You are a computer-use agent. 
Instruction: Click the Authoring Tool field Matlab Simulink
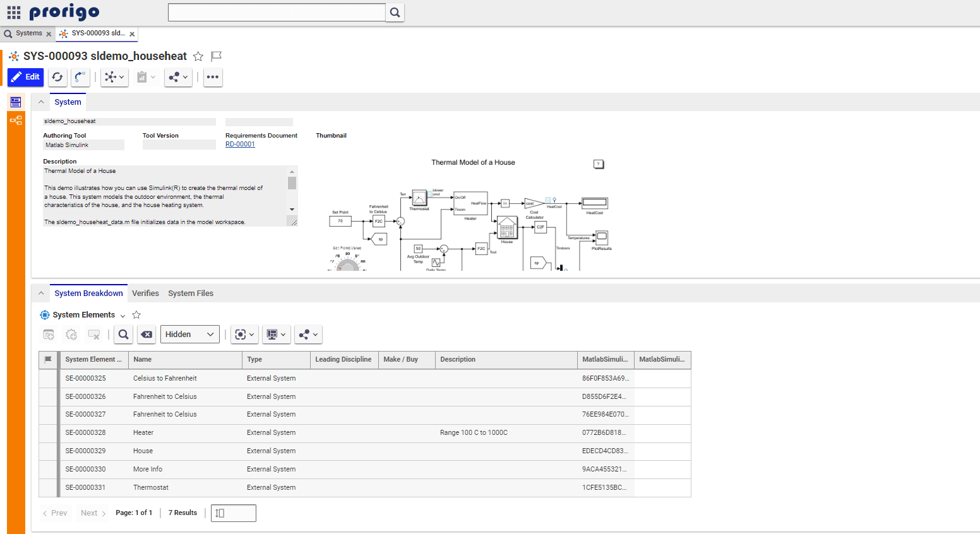click(83, 145)
